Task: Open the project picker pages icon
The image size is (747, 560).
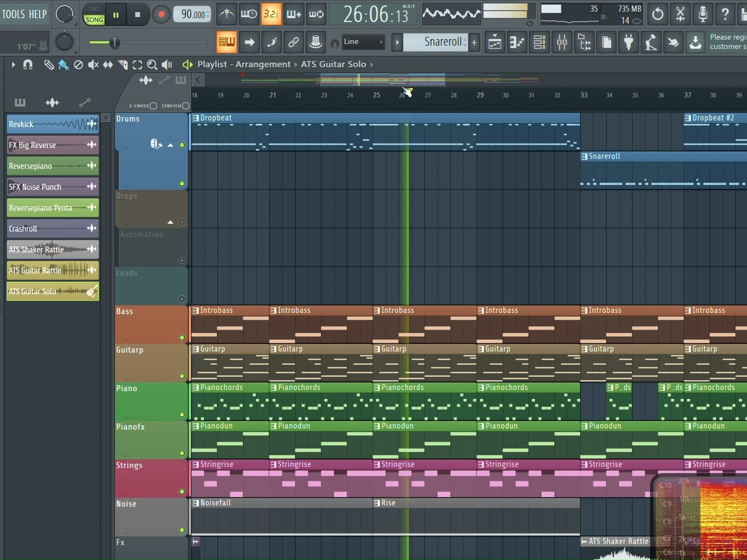Action: 607,42
